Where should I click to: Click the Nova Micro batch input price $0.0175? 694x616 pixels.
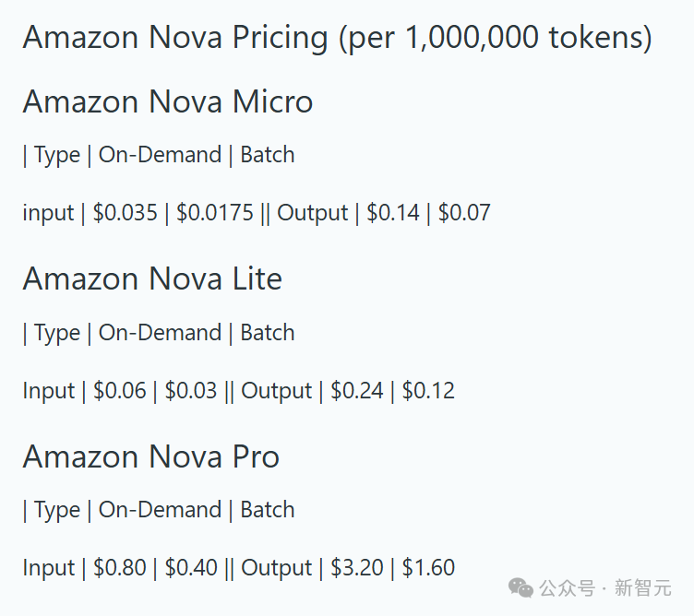click(x=215, y=213)
